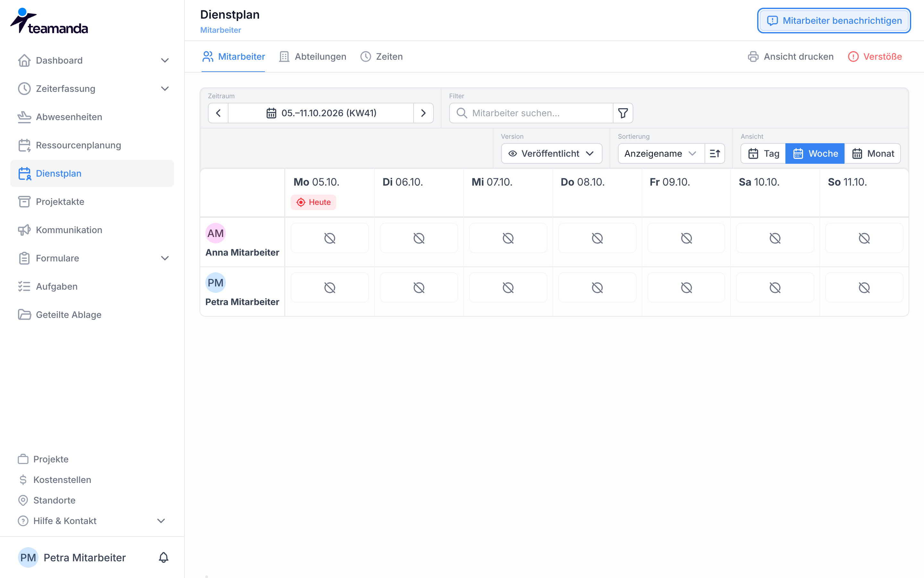Click Mitarbeiter benachrichtigen button
Screen dimensions: 924x578
coord(834,21)
